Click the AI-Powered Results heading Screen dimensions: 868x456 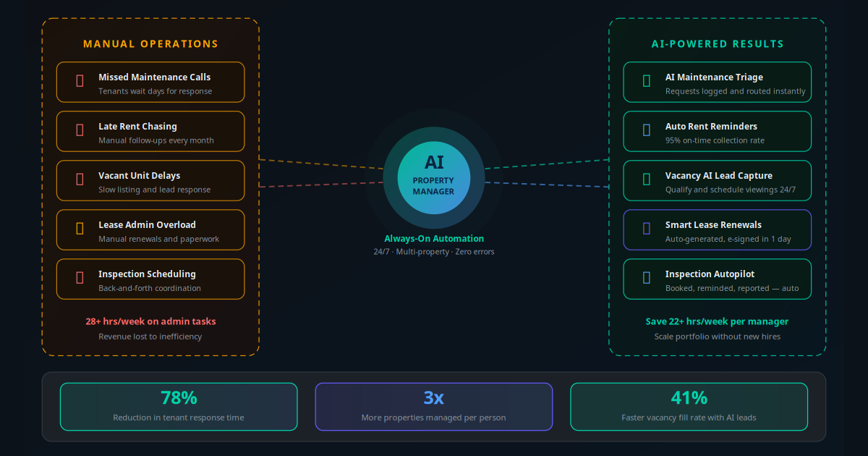pyautogui.click(x=718, y=44)
